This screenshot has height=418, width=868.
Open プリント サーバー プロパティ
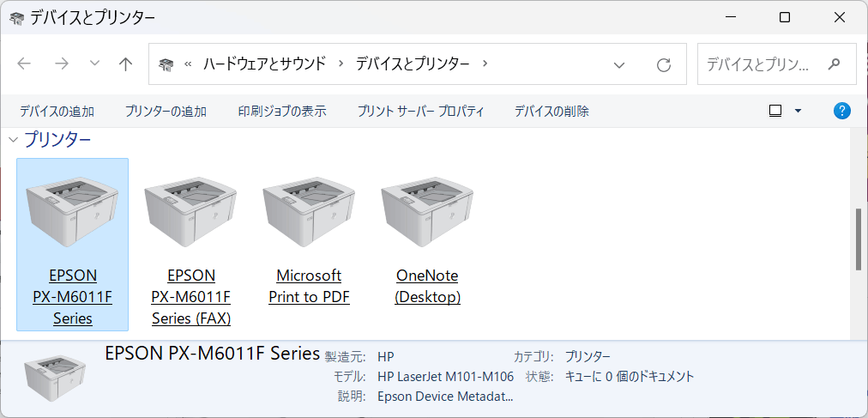pos(420,111)
